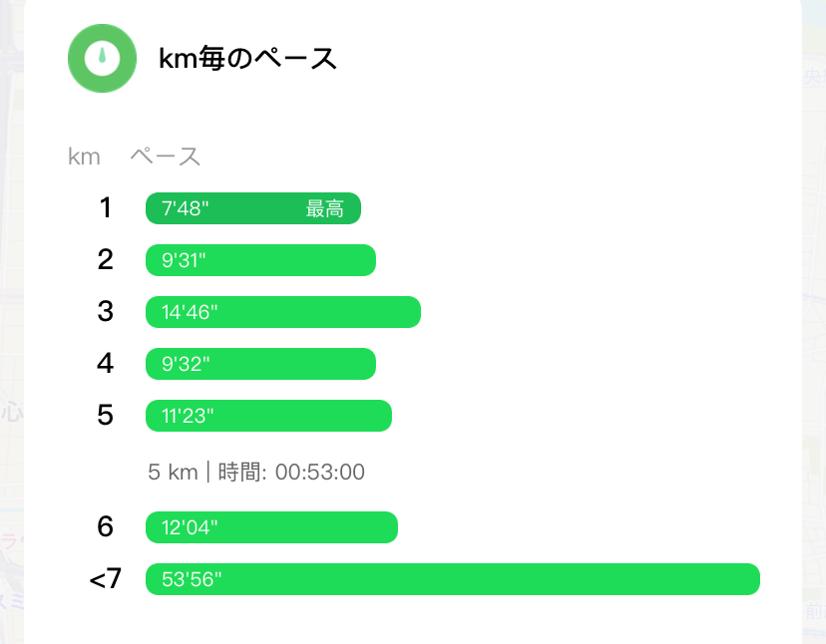The height and width of the screenshot is (644, 826).
Task: Select the 9'32" pace bar
Action: tap(260, 364)
